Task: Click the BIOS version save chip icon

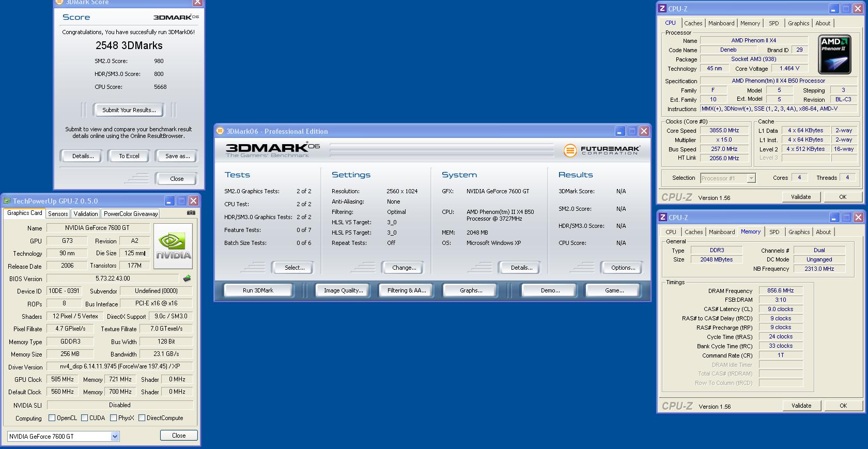Action: 187,278
